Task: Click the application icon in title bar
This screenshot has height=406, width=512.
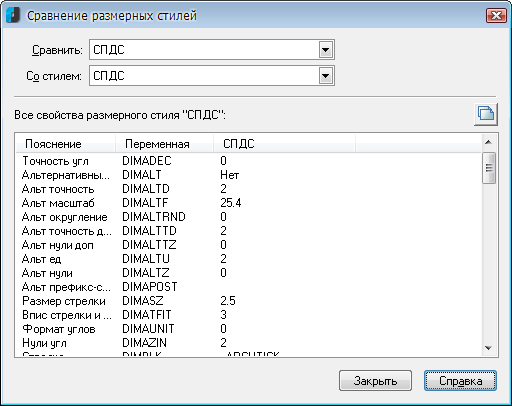Action: pyautogui.click(x=13, y=15)
